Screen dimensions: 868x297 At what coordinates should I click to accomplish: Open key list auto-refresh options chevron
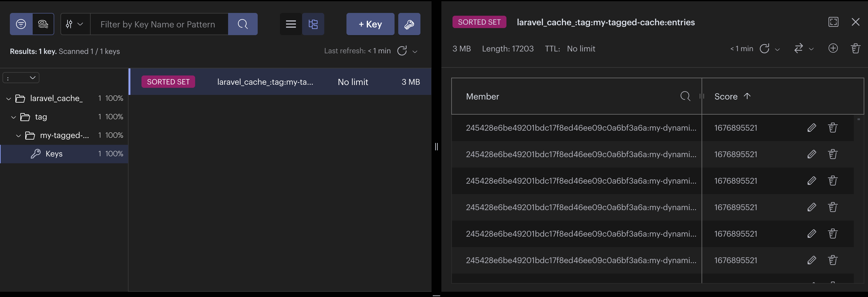pos(415,51)
